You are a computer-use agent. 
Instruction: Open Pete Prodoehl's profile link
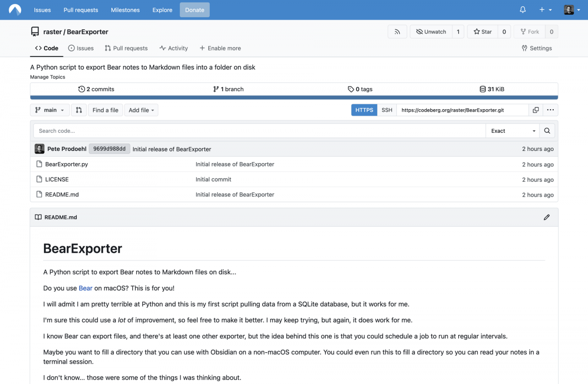[67, 149]
